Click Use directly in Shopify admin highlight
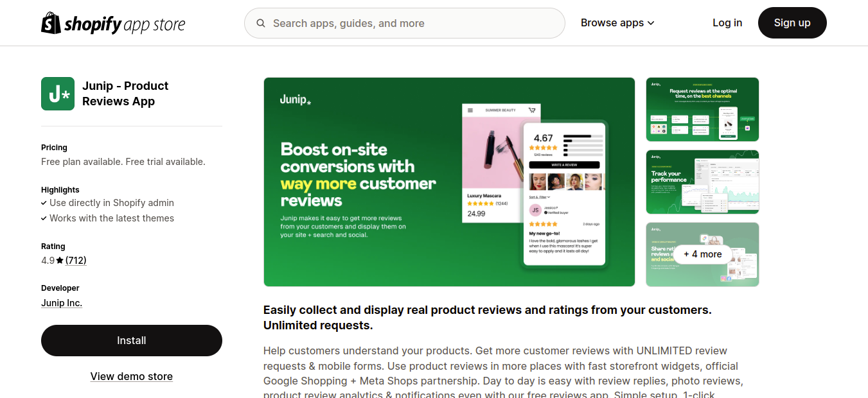The height and width of the screenshot is (398, 868). coord(112,203)
